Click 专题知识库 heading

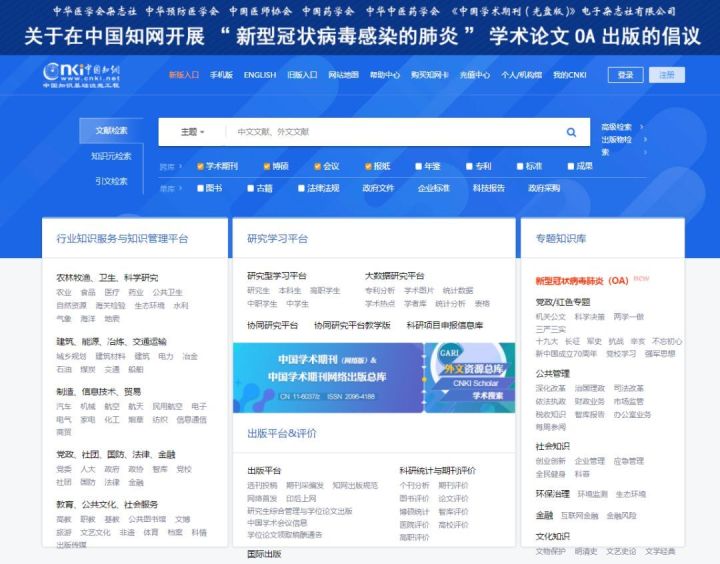[x=561, y=239]
